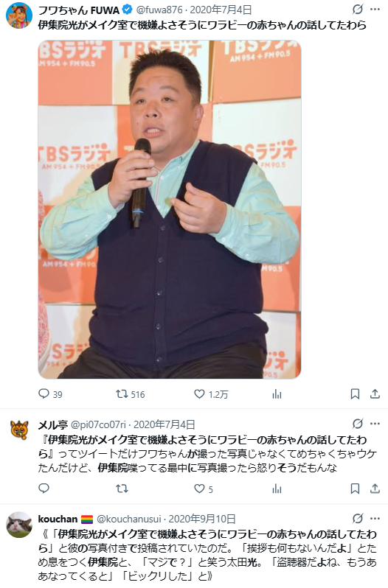Open more options menu on フワちゃん's tweet
Screen dimensions: 388x588
pos(375,10)
